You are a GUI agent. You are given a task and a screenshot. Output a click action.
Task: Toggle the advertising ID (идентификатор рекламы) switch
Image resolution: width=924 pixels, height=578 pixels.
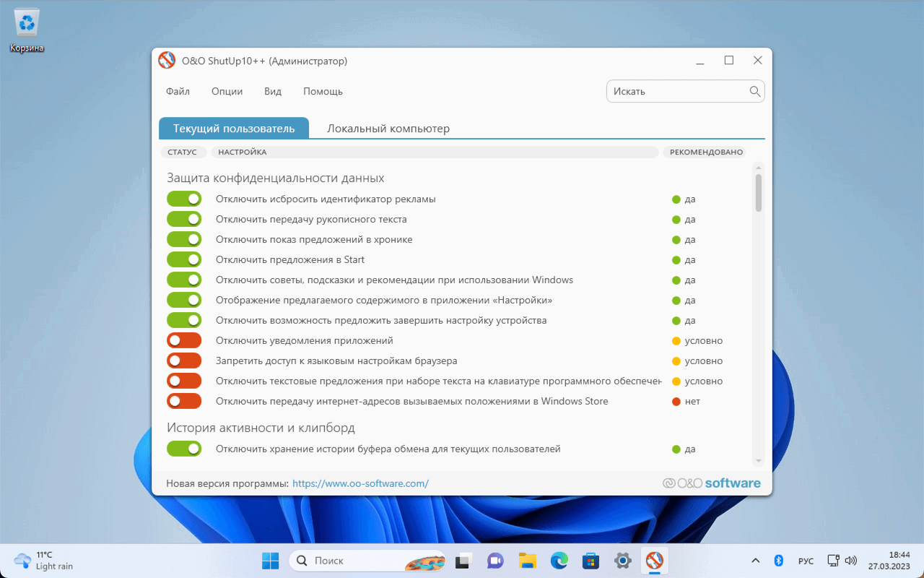(184, 199)
